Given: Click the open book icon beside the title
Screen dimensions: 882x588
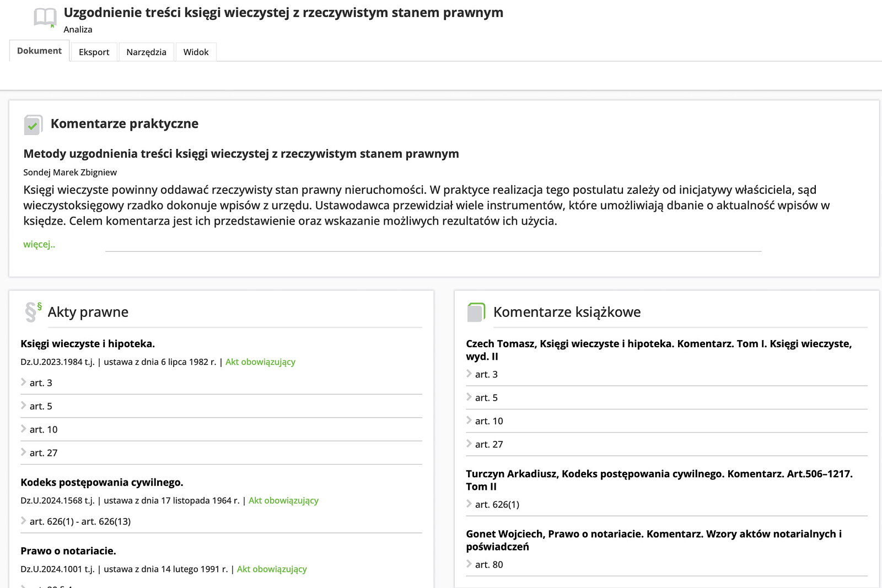Looking at the screenshot, I should pyautogui.click(x=45, y=18).
